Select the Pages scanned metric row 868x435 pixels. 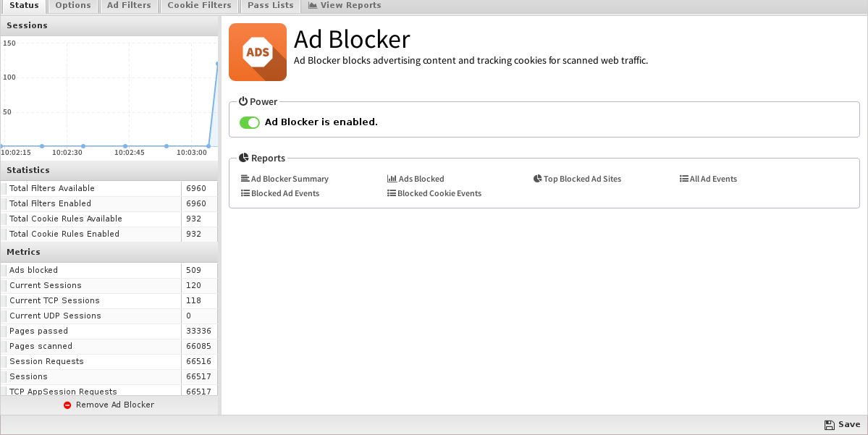109,347
